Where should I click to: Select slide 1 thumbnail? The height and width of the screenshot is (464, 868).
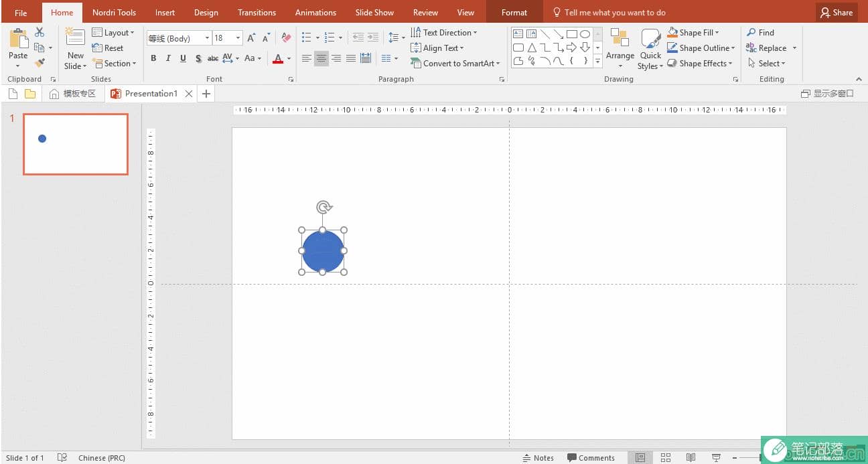click(76, 144)
